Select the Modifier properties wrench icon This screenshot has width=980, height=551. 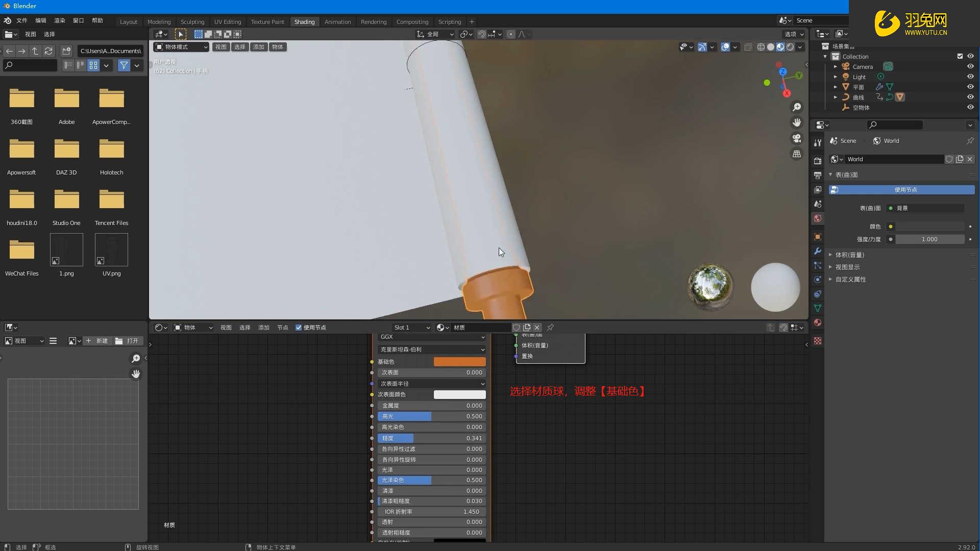pyautogui.click(x=818, y=251)
